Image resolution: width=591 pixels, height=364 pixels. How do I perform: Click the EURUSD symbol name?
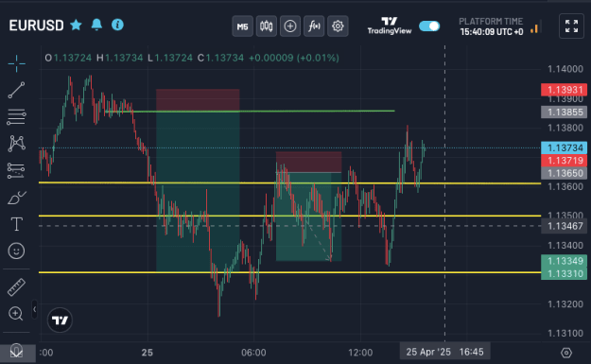pos(37,26)
